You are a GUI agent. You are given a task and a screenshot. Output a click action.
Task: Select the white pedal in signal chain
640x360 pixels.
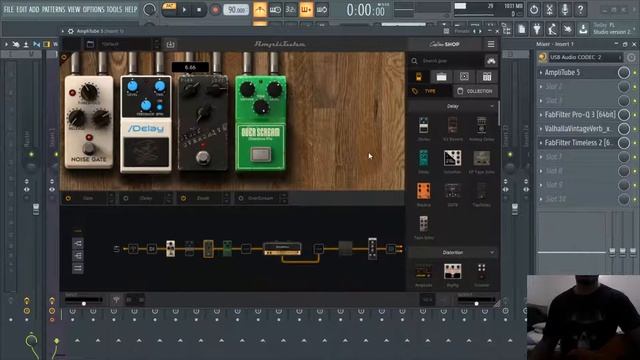click(x=171, y=249)
